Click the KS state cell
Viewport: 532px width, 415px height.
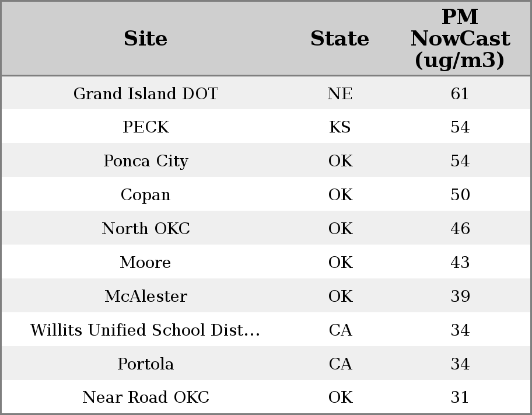coord(339,127)
